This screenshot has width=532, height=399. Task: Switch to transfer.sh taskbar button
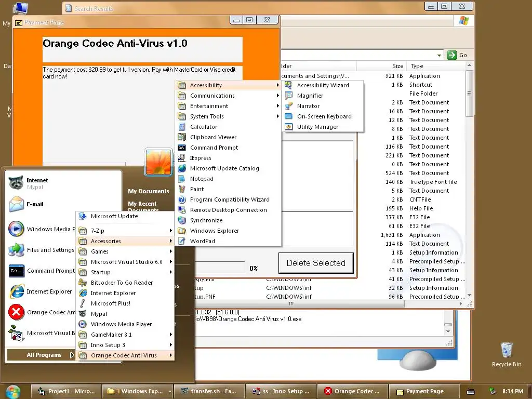(209, 392)
